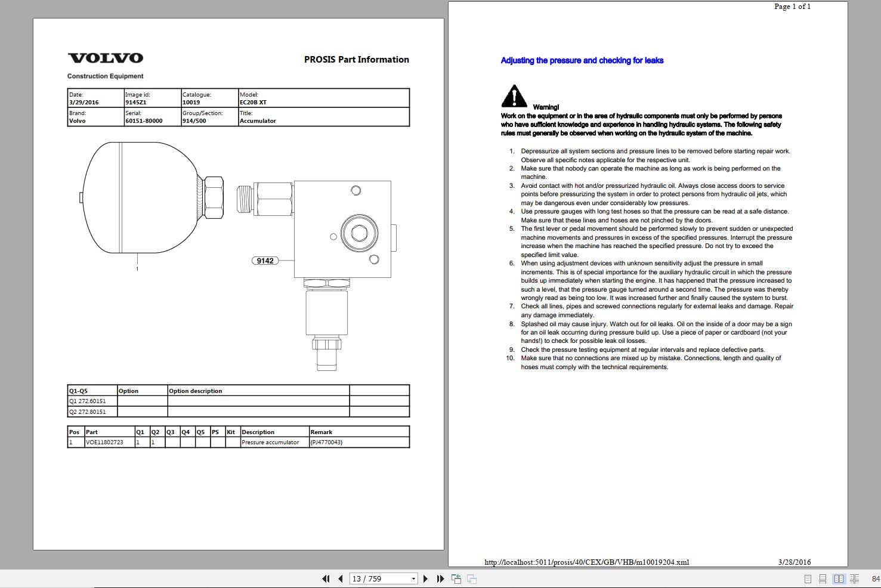Select the Q1 272.60151 cell
The height and width of the screenshot is (588, 881).
[x=92, y=401]
